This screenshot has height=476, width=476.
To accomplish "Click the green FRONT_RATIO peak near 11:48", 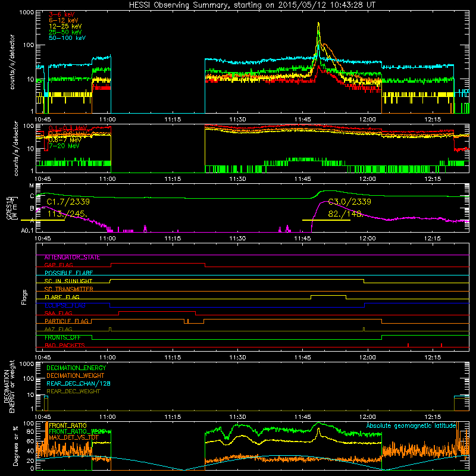I will click(x=318, y=422).
